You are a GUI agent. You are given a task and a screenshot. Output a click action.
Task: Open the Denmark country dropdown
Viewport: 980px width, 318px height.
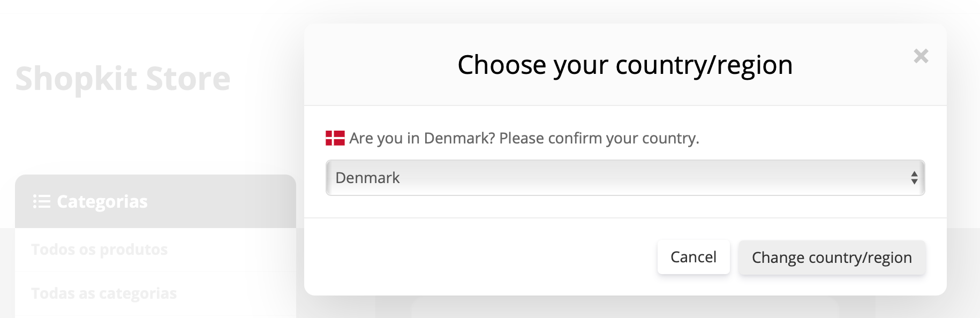[x=624, y=178]
